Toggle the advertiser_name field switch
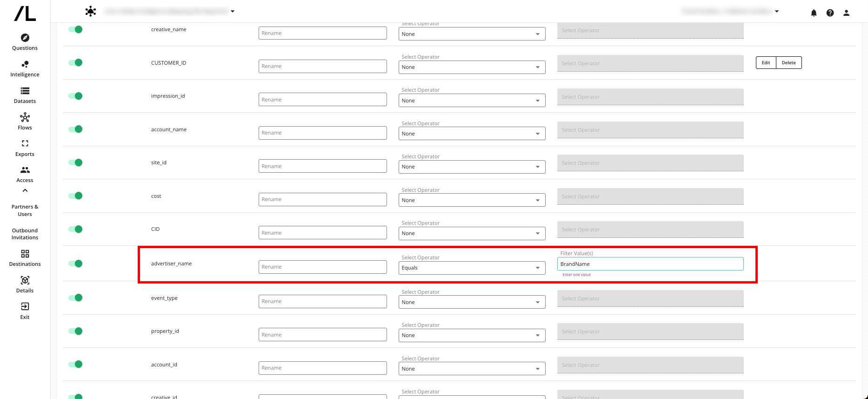The height and width of the screenshot is (399, 868). (x=75, y=263)
